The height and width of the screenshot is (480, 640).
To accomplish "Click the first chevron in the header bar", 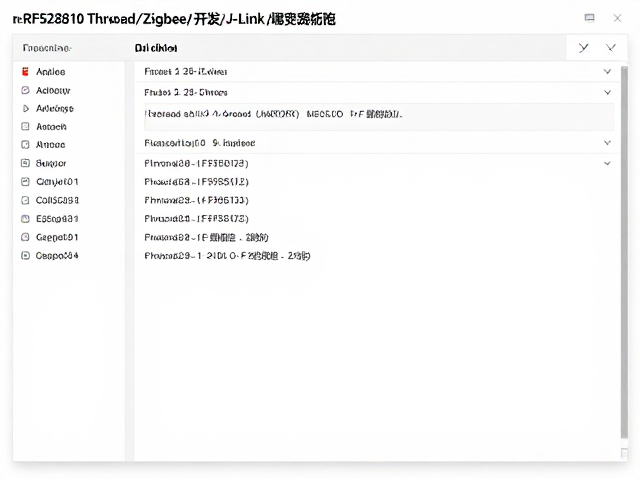I will click(x=584, y=48).
